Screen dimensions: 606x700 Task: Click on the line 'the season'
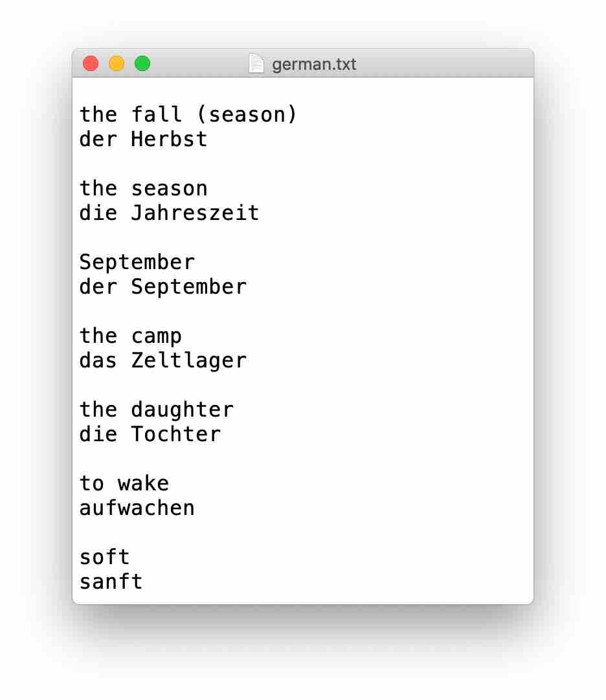pyautogui.click(x=144, y=188)
